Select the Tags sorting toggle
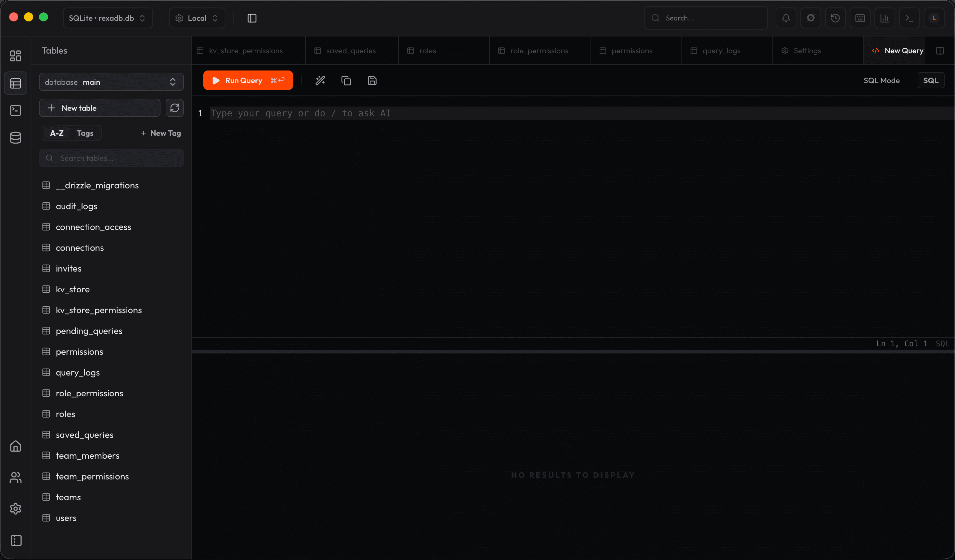The height and width of the screenshot is (560, 955). (85, 134)
